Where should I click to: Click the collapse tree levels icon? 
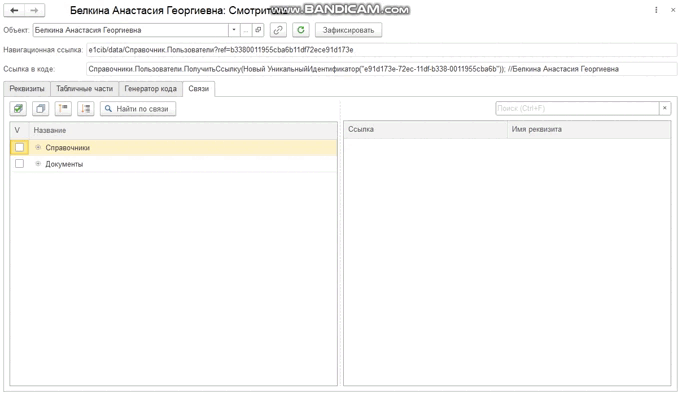coord(63,109)
